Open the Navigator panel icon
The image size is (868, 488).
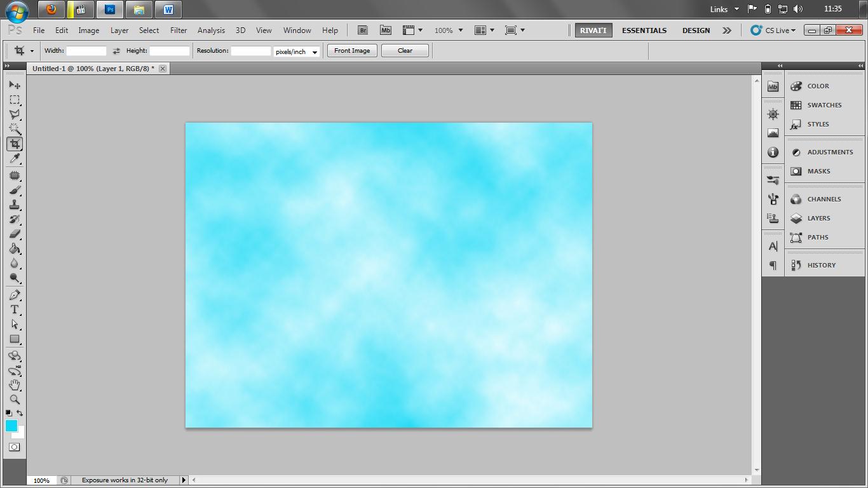click(x=773, y=114)
